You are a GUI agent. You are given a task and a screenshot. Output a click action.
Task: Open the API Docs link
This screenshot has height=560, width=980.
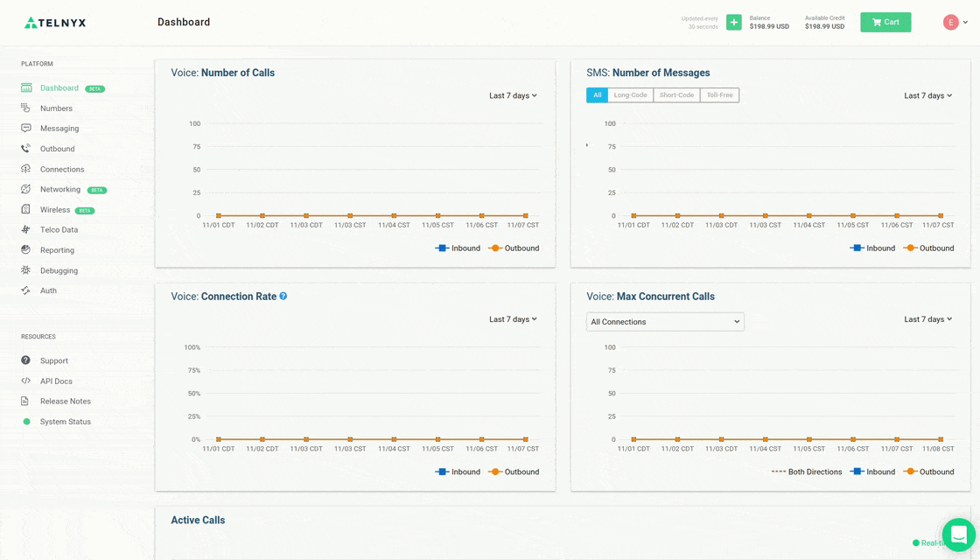[56, 381]
